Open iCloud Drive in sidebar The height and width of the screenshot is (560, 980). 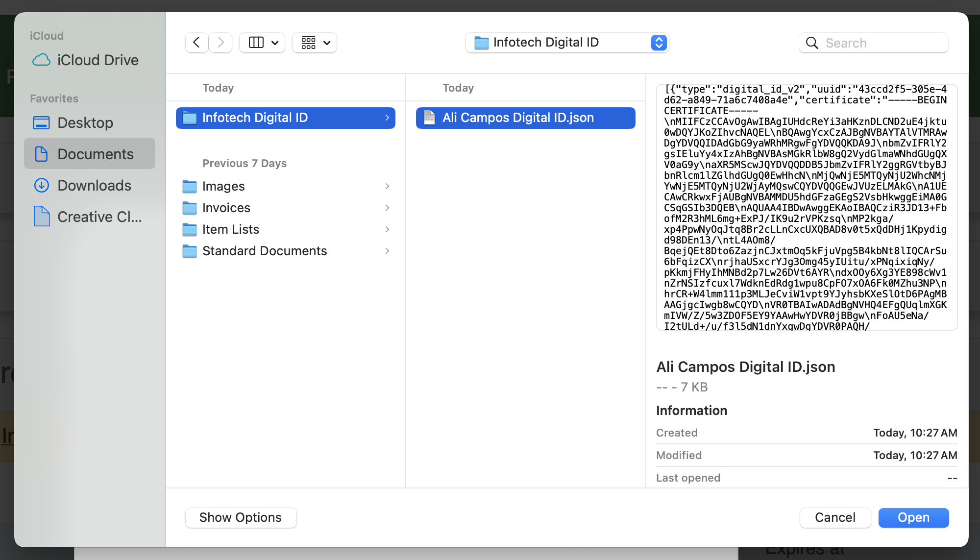click(x=98, y=60)
